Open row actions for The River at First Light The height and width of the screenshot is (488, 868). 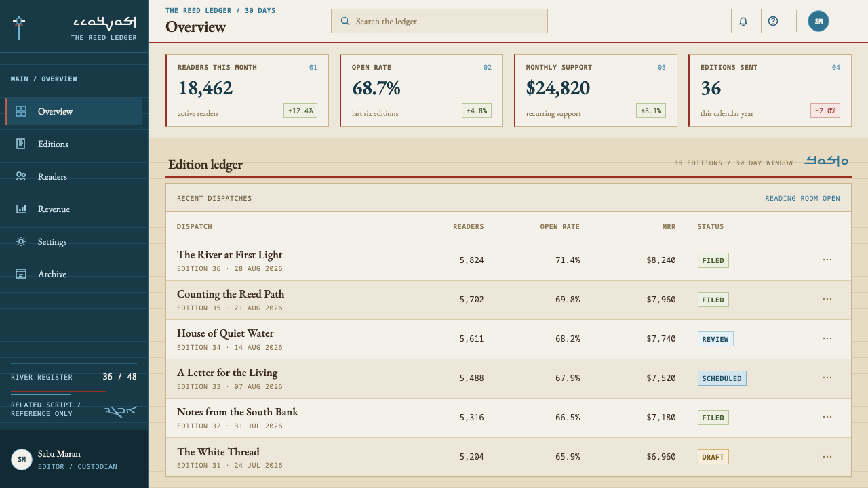pos(827,260)
